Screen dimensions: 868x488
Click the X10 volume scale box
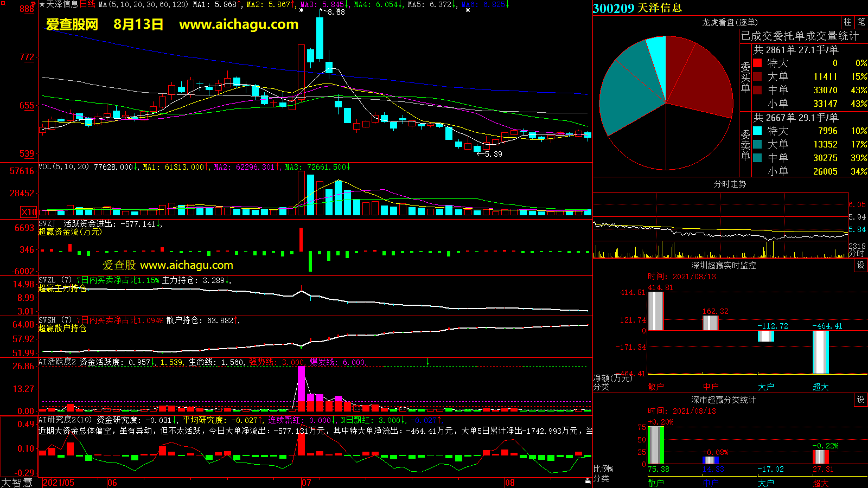29,212
